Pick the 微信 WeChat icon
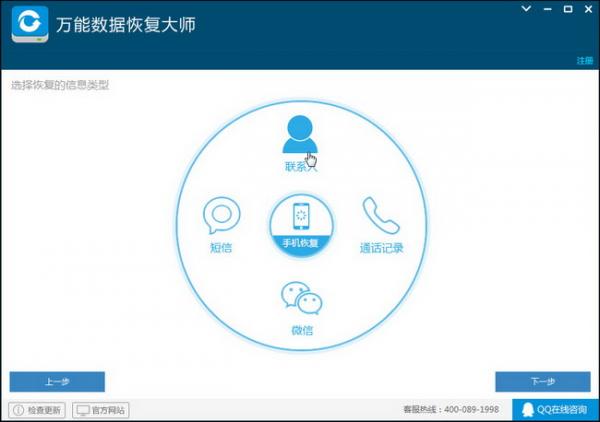Screen dimensions: 600x422 pos(302,298)
